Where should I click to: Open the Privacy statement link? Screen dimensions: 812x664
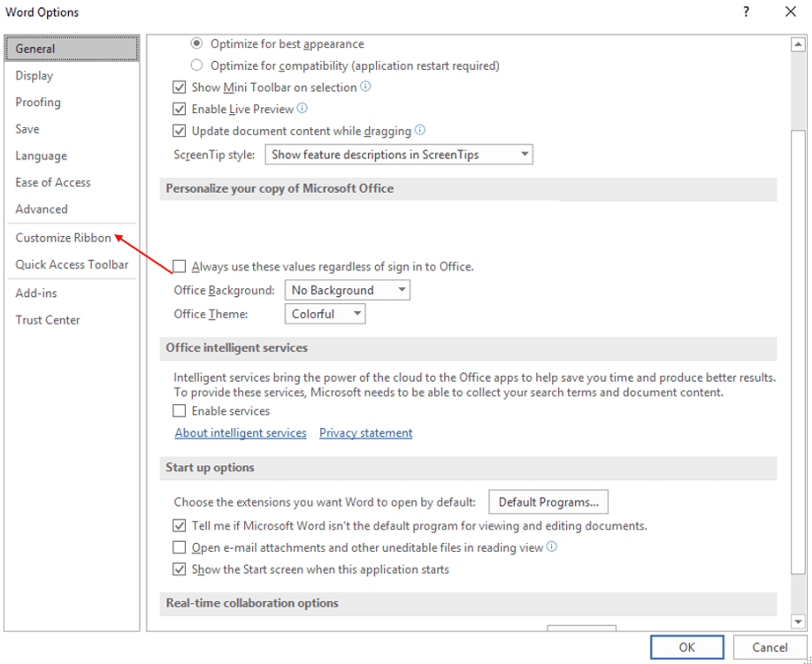[365, 432]
